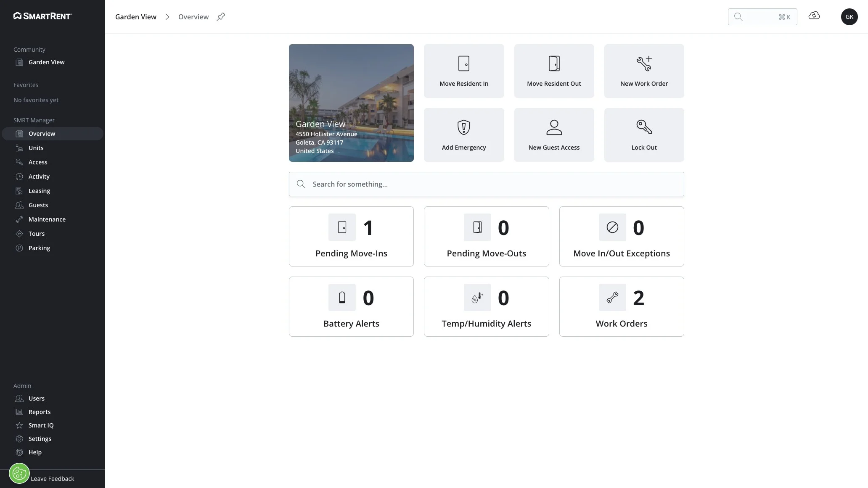
Task: Click the 'SMRT Manager' section heading
Action: point(34,120)
